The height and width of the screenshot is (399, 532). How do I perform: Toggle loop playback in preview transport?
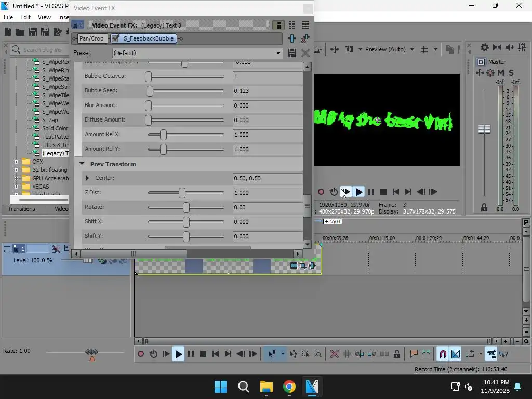click(334, 192)
